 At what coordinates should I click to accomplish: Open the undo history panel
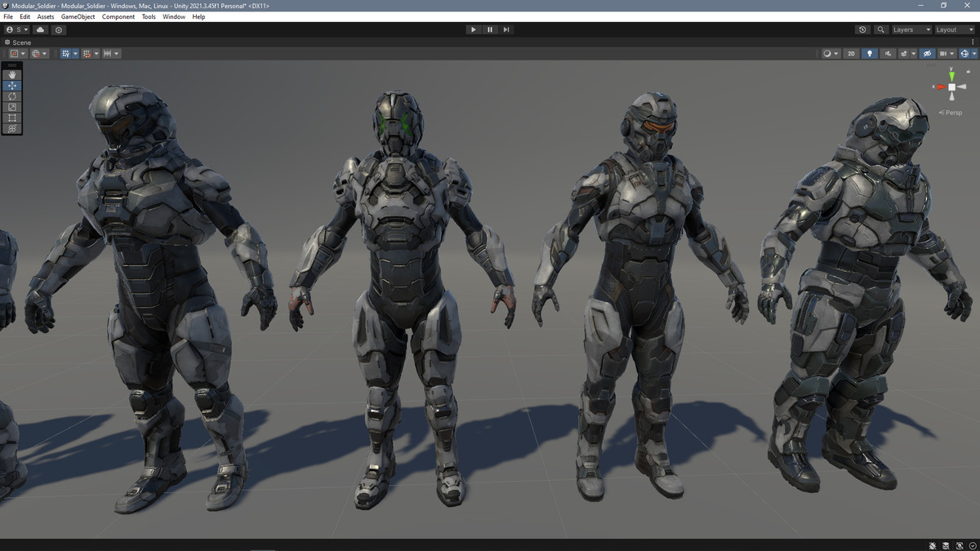862,29
